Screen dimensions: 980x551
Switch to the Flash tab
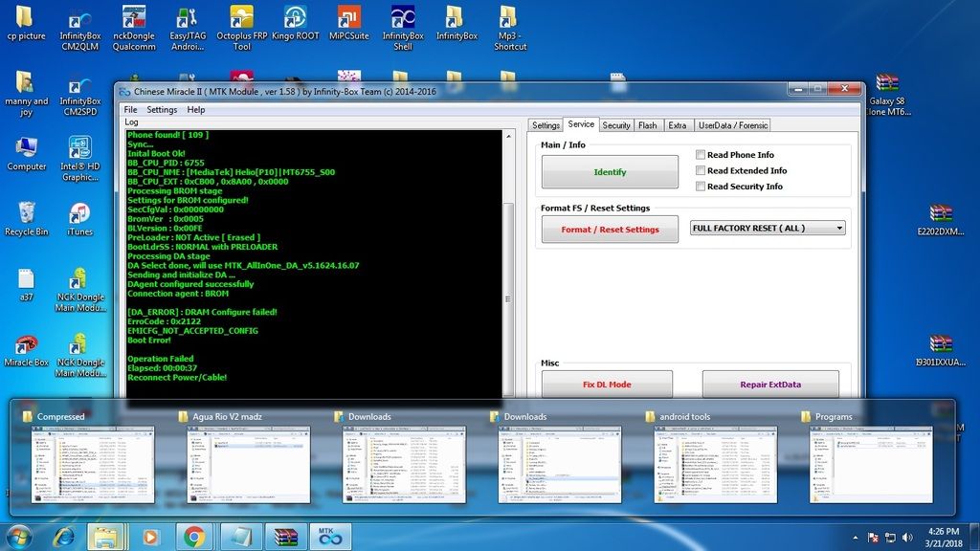tap(648, 125)
